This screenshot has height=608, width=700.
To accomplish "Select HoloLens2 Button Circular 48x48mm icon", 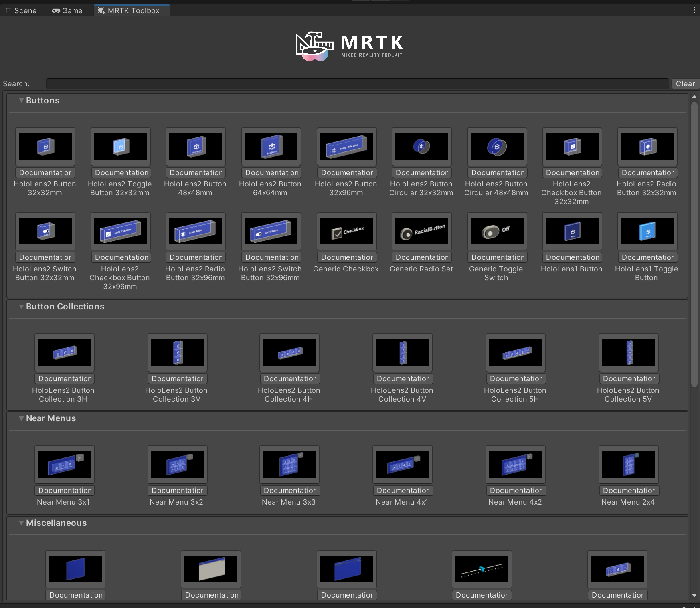I will click(x=497, y=147).
